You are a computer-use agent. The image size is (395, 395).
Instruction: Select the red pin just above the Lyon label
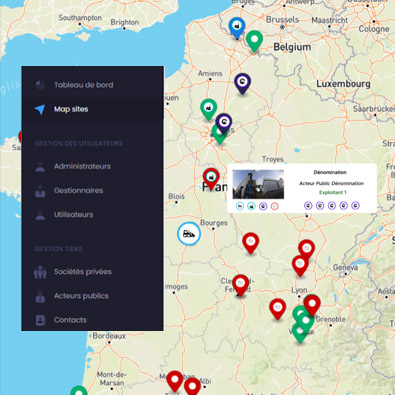pos(300,266)
